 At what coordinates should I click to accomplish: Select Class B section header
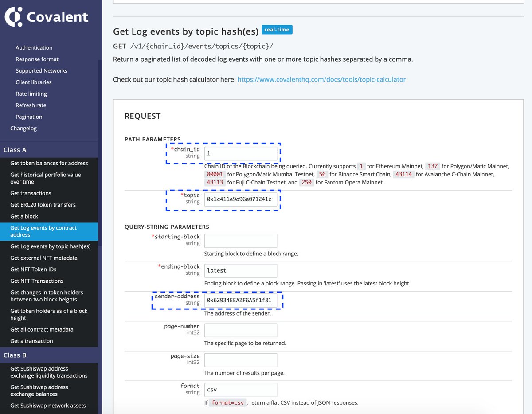point(49,355)
